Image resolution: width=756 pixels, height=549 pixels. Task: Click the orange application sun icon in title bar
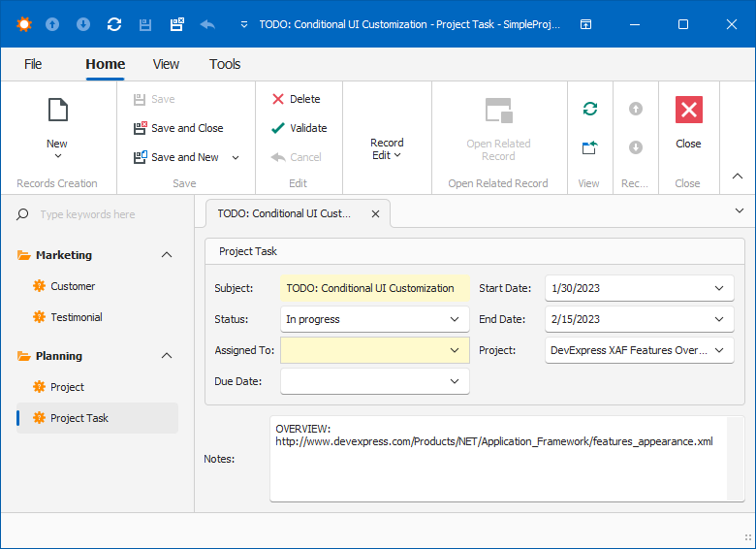23,24
